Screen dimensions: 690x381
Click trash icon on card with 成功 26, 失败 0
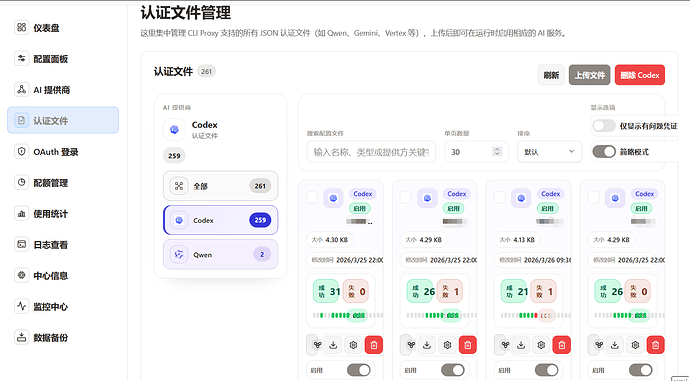[x=656, y=345]
